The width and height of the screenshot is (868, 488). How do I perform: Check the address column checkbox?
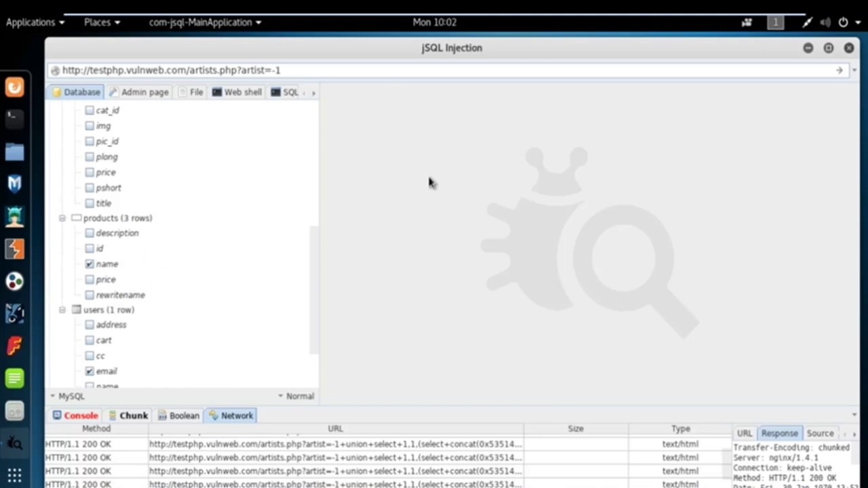click(90, 325)
